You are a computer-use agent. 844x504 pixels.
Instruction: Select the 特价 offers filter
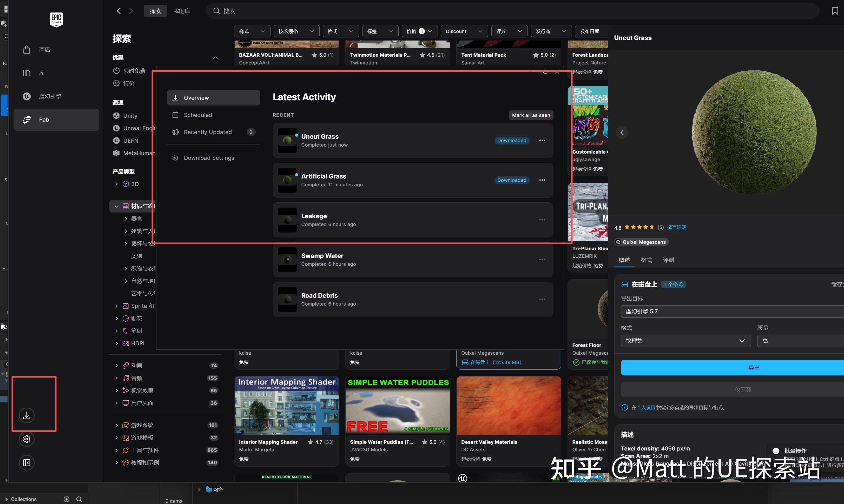[x=128, y=83]
